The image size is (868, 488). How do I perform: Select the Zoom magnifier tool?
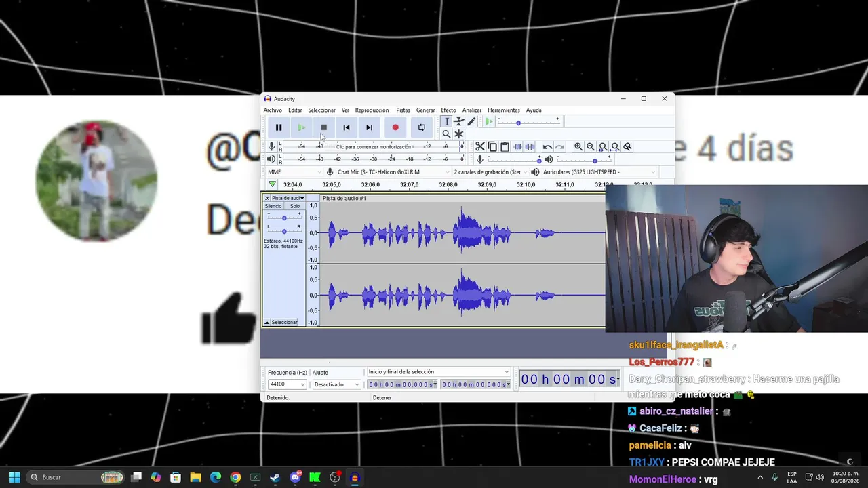click(446, 134)
